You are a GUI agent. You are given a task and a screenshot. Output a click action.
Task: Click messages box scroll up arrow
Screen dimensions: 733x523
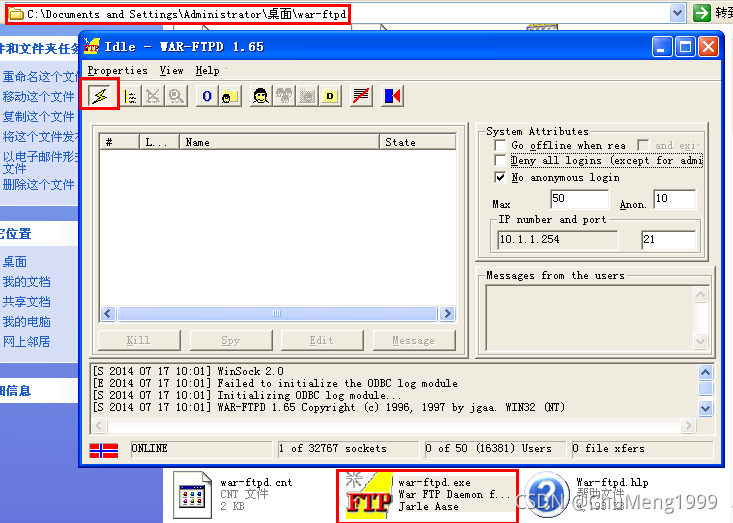pos(700,294)
